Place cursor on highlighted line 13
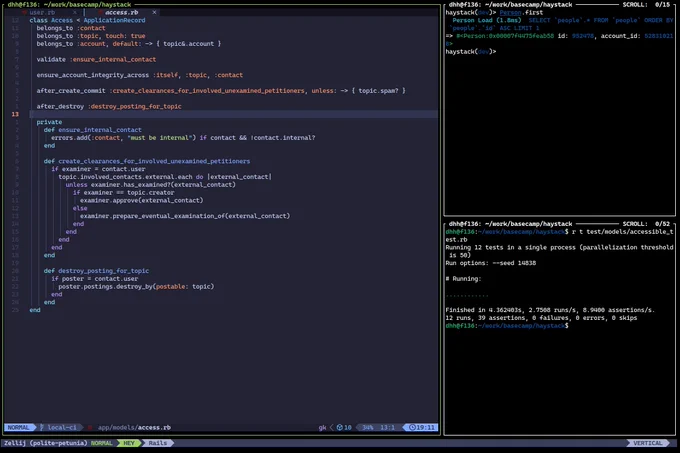Viewport: 680px width, 453px height. point(233,114)
